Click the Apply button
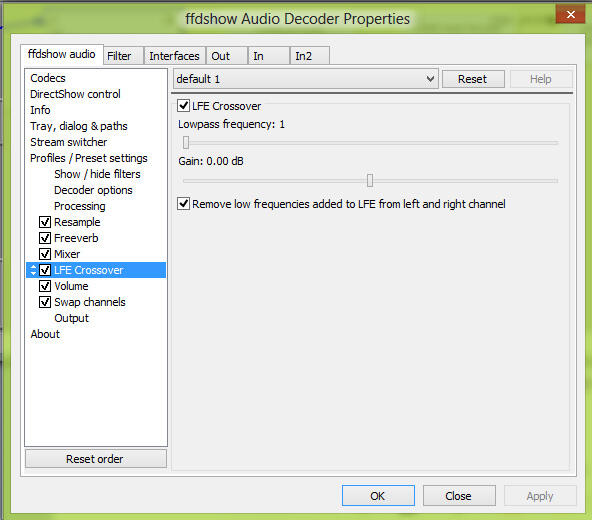Image resolution: width=592 pixels, height=520 pixels. 540,495
